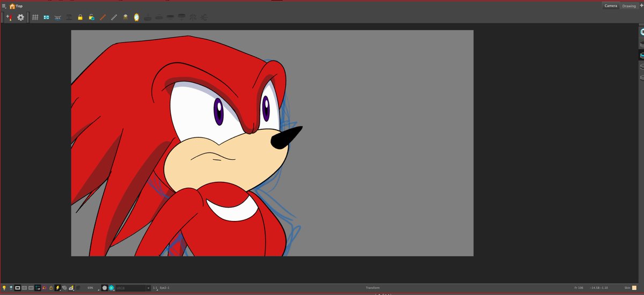The height and width of the screenshot is (295, 644).
Task: Click the small blue and white icon beside the light bulb
Action: pyautogui.click(x=11, y=288)
